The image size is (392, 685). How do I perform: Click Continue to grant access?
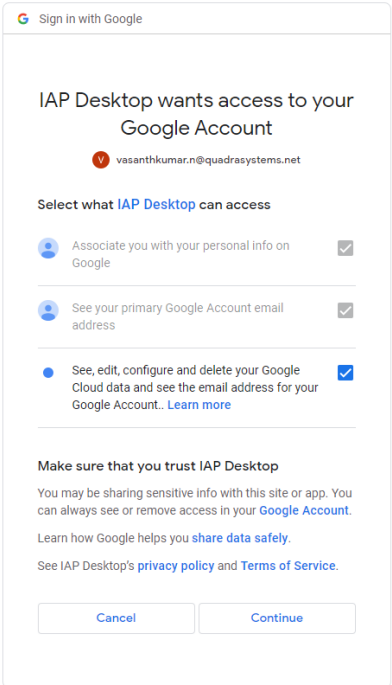(x=277, y=618)
